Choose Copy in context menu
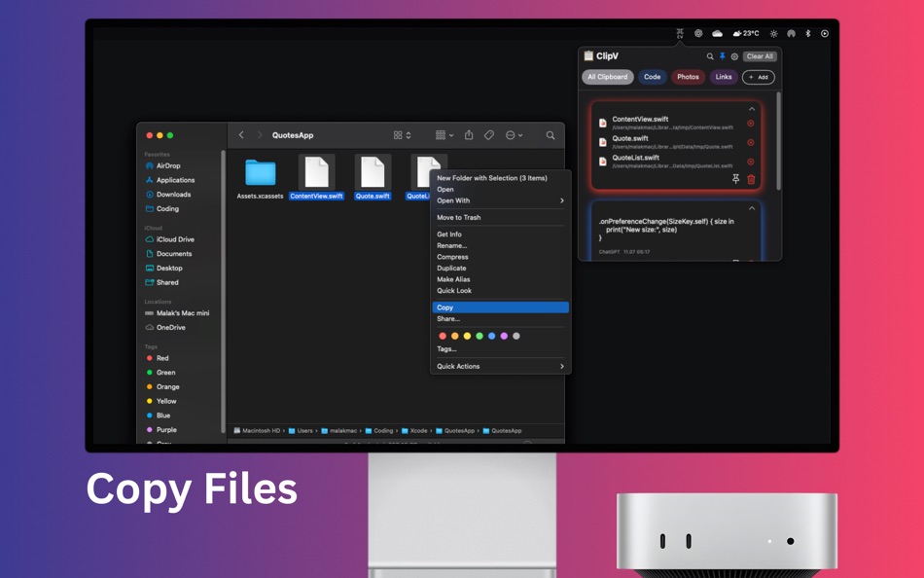Image resolution: width=924 pixels, height=578 pixels. pyautogui.click(x=500, y=307)
